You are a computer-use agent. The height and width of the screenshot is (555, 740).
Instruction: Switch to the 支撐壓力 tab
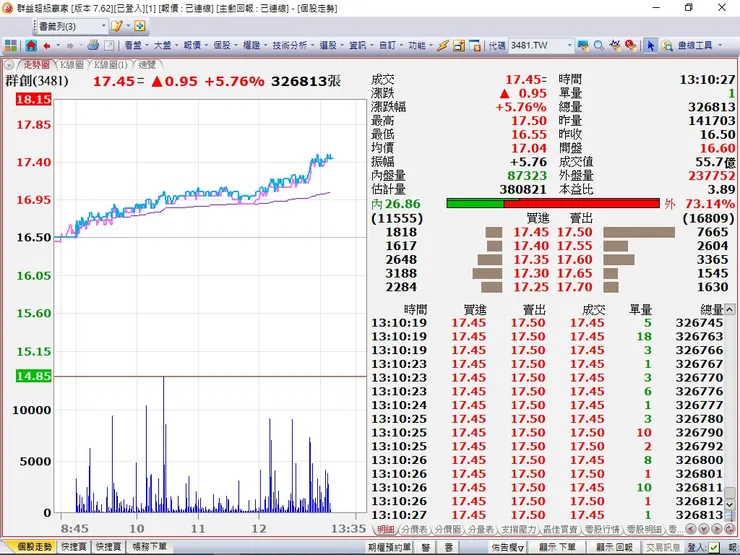coord(518,530)
